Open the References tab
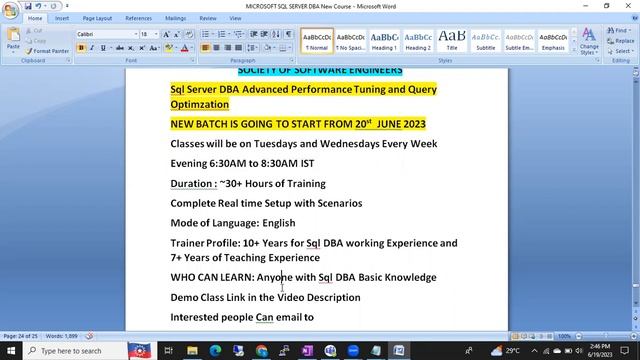Image resolution: width=640 pixels, height=360 pixels. pyautogui.click(x=138, y=18)
